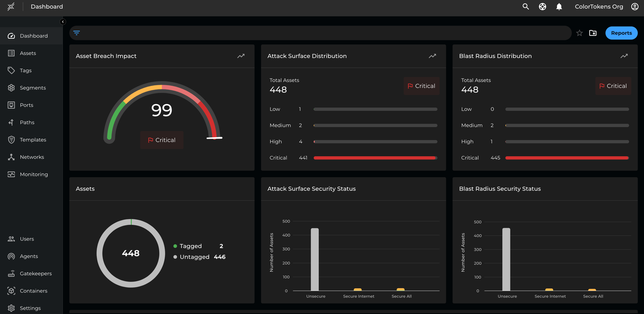Image resolution: width=644 pixels, height=314 pixels.
Task: Open saved favorites folder icon
Action: (x=593, y=33)
